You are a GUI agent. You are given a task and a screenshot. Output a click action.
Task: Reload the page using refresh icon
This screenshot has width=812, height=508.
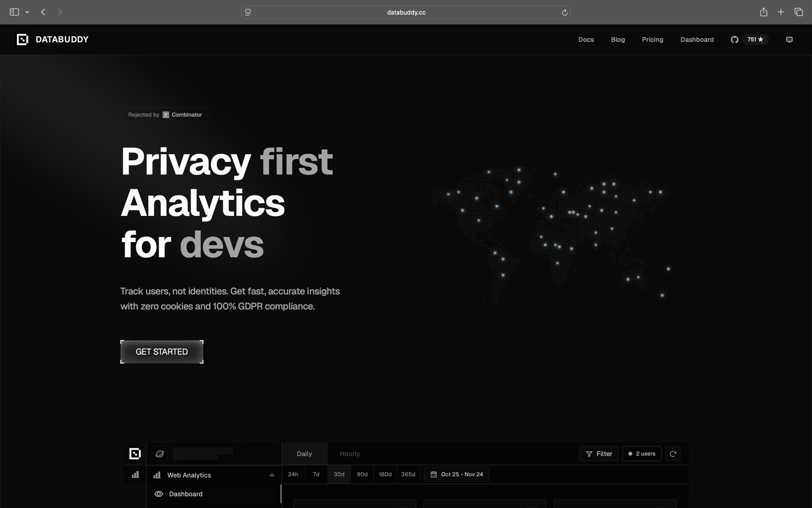click(565, 12)
